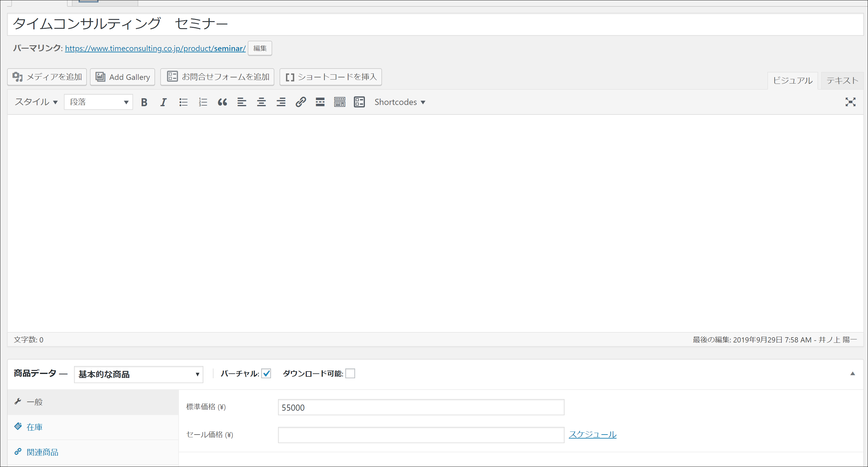Toggle the toolbar kitchen sink
This screenshot has width=868, height=467.
pyautogui.click(x=340, y=102)
